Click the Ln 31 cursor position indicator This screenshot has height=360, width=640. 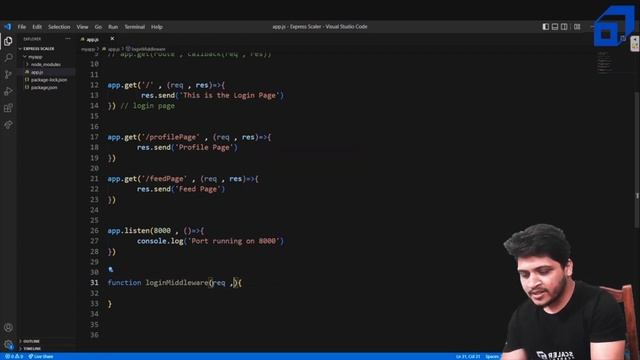(x=468, y=357)
